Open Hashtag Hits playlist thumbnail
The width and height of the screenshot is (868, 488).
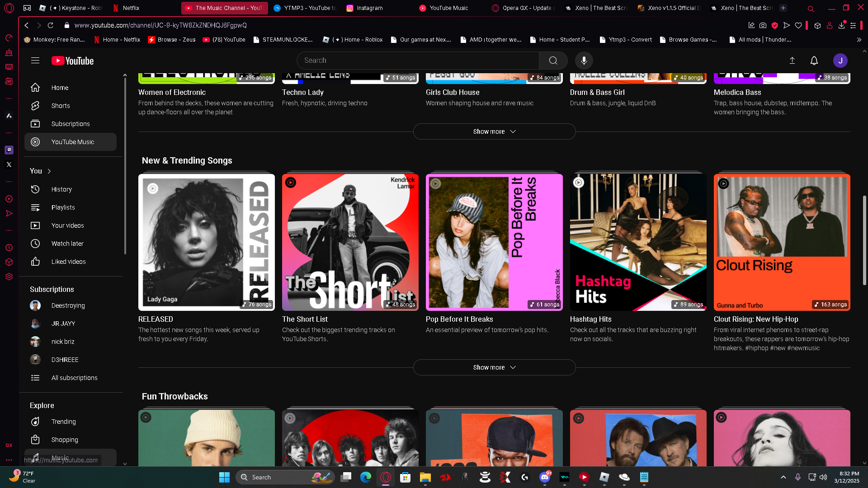point(638,242)
